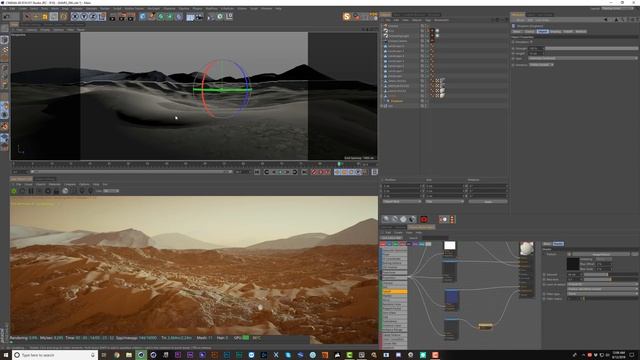Open the spline Pen tool palette

(x=151, y=17)
